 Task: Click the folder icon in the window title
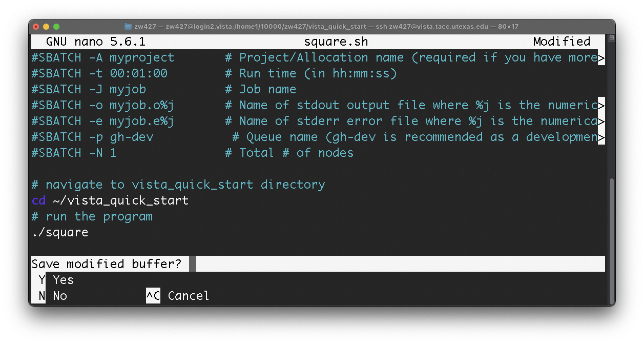click(128, 27)
